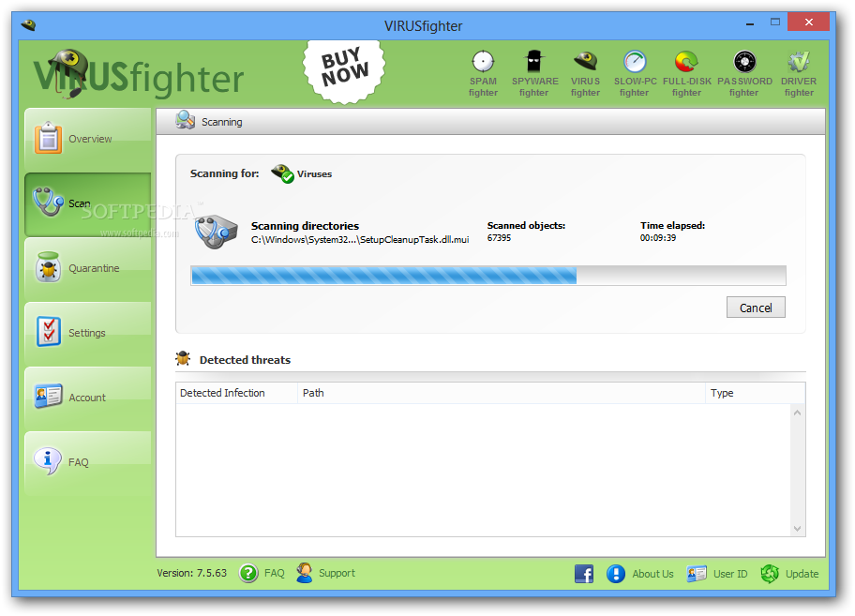This screenshot has height=616, width=855.
Task: Maximize the VIRUSfighter window
Action: pyautogui.click(x=774, y=23)
